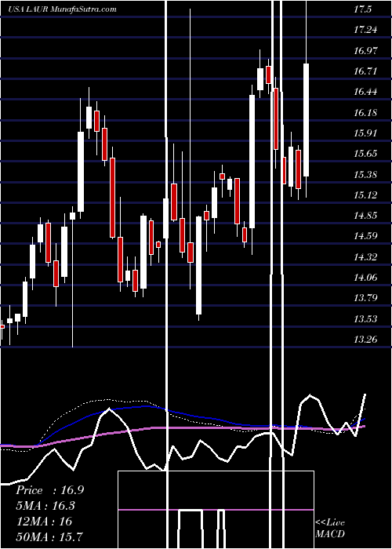This screenshot has height=549, width=392.
Task: Select the 15.91 price axis label
Action: [365, 133]
